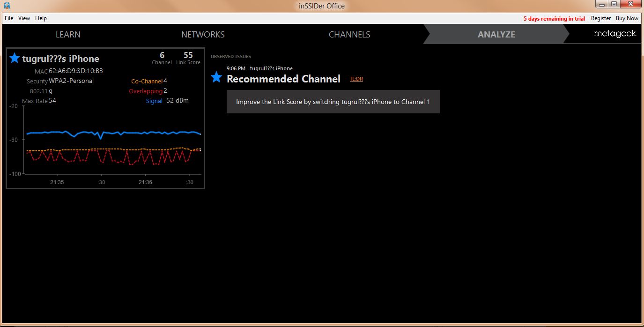
Task: Click the Channel number 6
Action: click(x=162, y=55)
